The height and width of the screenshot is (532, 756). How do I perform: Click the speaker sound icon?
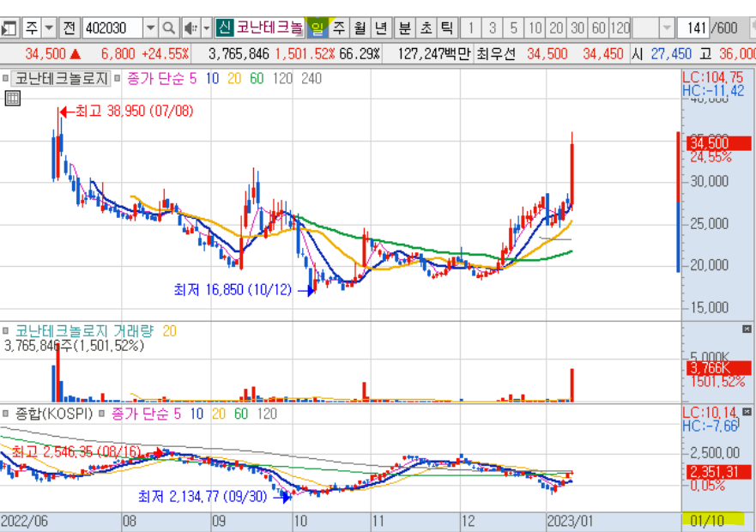(191, 28)
